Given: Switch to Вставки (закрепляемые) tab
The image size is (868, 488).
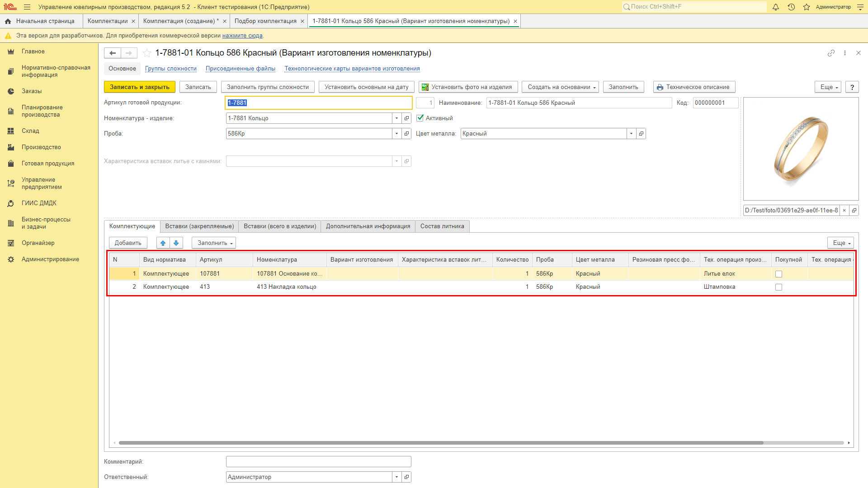Looking at the screenshot, I should (x=199, y=226).
